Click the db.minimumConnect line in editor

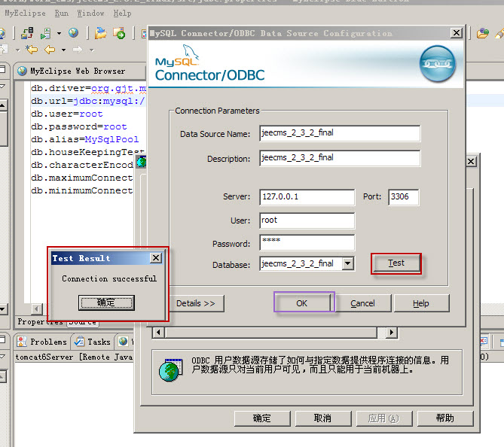coord(81,190)
